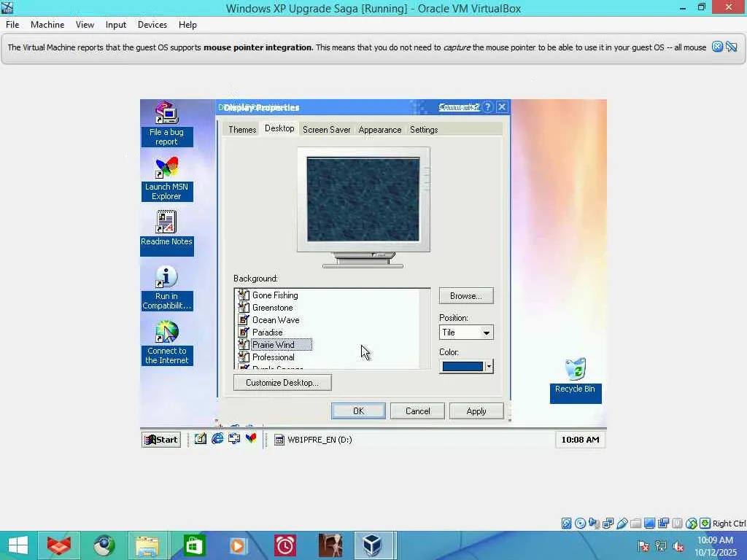Dismiss the mouse integration notification
Image resolution: width=747 pixels, height=560 pixels.
tap(718, 47)
